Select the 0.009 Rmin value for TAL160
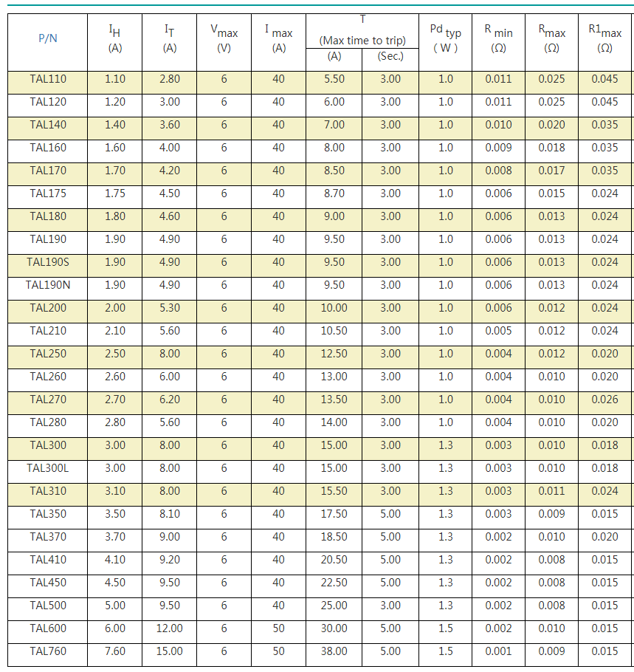The width and height of the screenshot is (634, 672). click(499, 148)
